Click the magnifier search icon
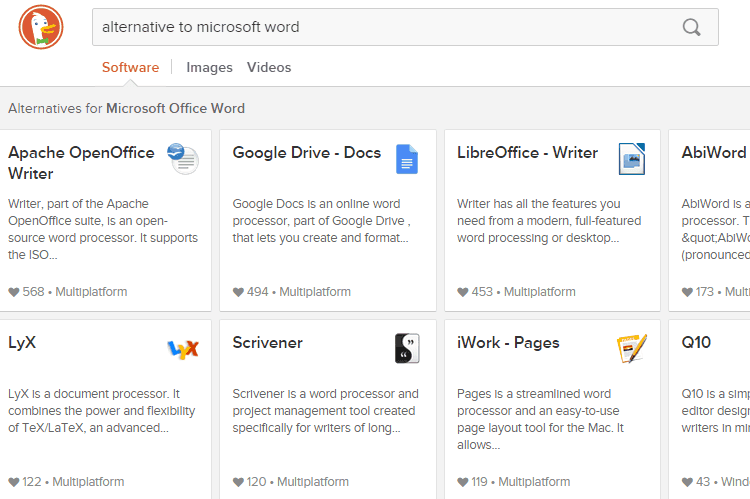Image resolution: width=750 pixels, height=499 pixels. [x=691, y=27]
